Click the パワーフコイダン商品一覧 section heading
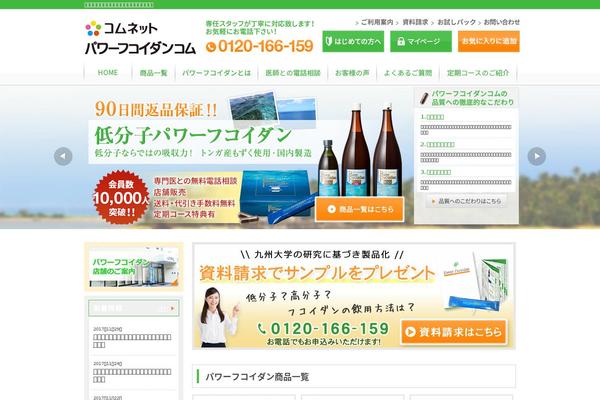This screenshot has height=400, width=600. click(257, 377)
